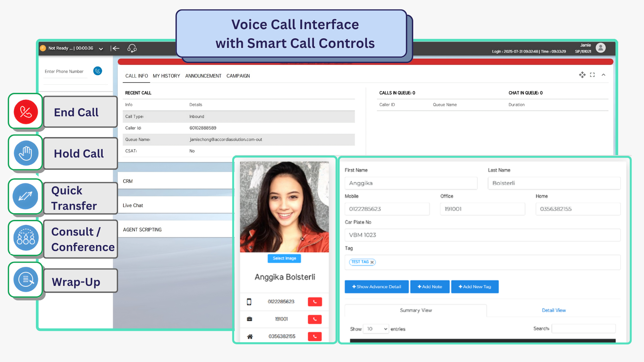Click the Last Name field Bolsterli

[x=554, y=183]
